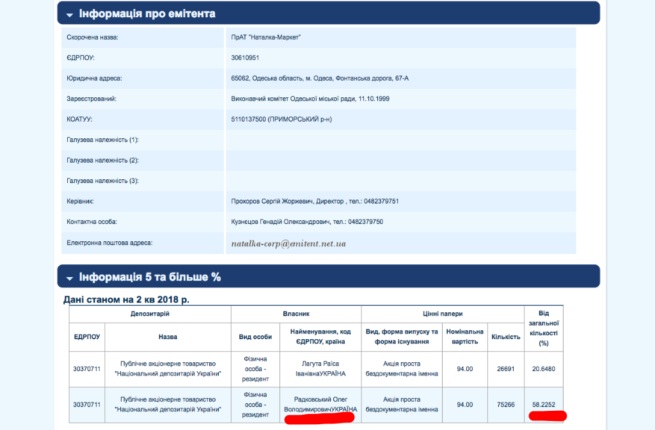Select the ЄДРПОУ code 30610951
Screen dimensions: 655x430
(x=244, y=57)
